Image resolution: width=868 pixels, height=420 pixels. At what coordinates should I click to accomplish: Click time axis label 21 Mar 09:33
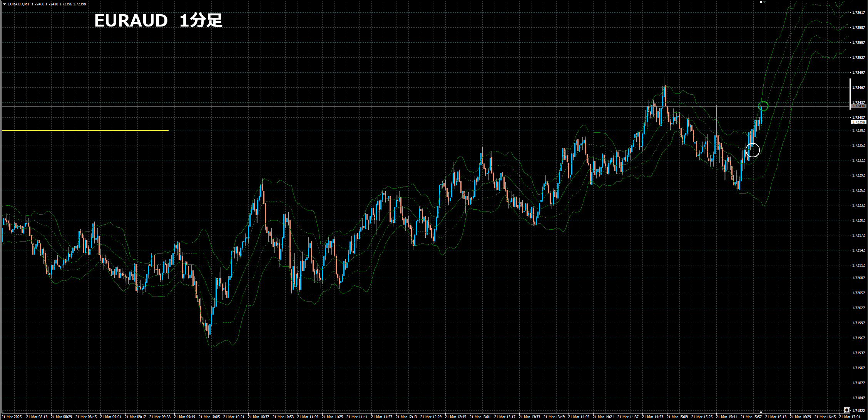pos(160,417)
